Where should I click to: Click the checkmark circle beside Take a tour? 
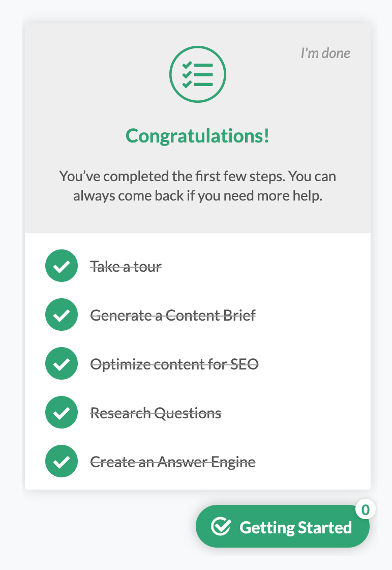click(x=62, y=266)
